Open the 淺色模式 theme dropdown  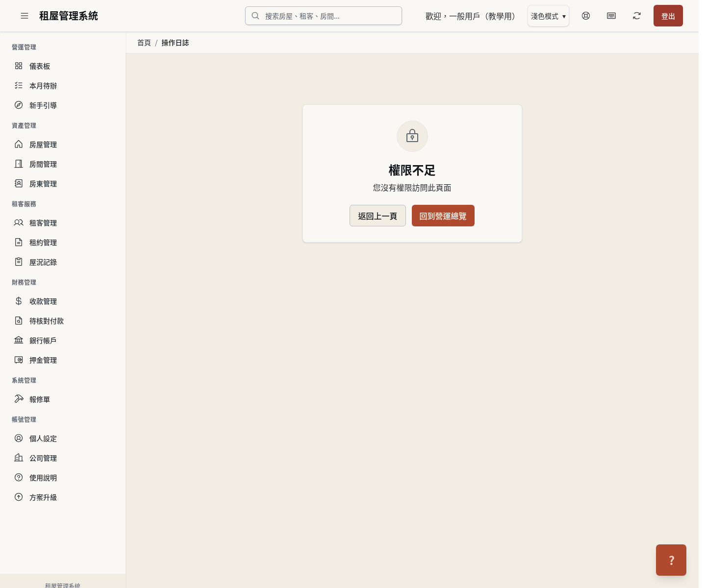tap(548, 16)
